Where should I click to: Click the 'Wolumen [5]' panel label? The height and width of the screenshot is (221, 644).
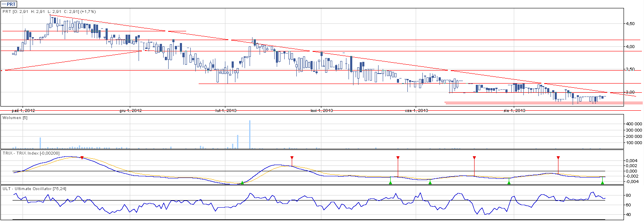[x=15, y=118]
